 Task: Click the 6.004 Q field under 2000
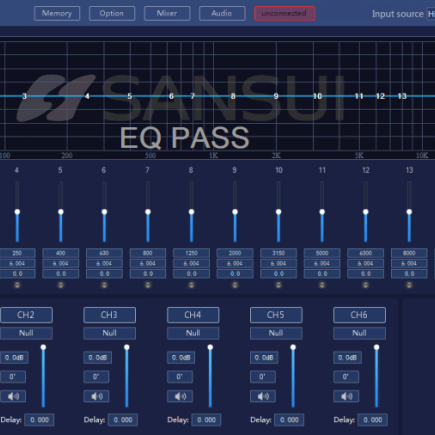[235, 263]
